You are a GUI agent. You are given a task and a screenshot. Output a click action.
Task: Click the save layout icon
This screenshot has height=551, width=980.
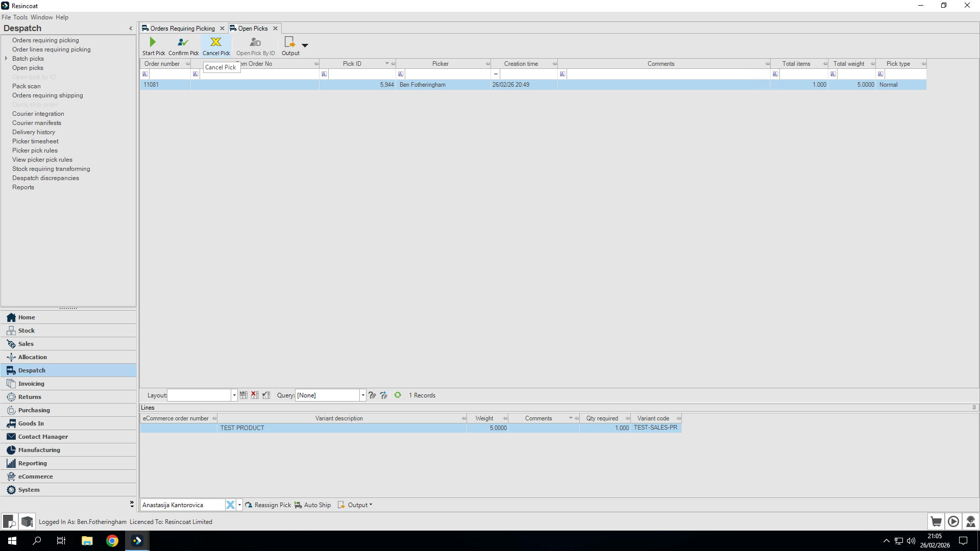pyautogui.click(x=243, y=395)
